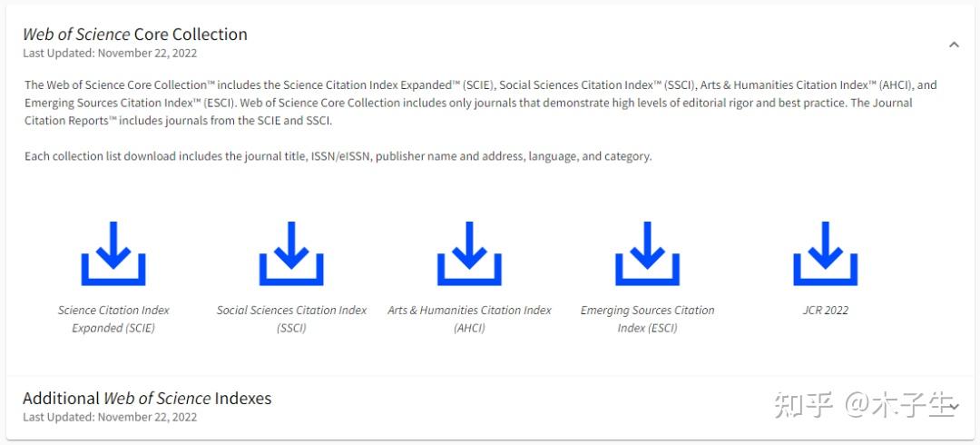This screenshot has width=980, height=445.
Task: Click the Web of Science Core Collection heading
Action: coord(135,35)
